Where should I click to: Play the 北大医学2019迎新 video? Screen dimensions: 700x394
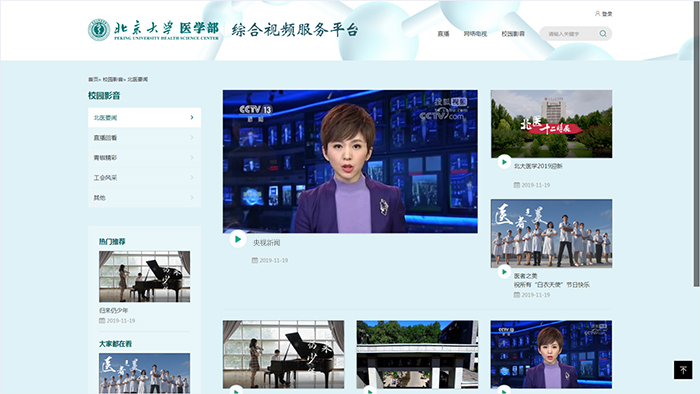click(x=504, y=162)
